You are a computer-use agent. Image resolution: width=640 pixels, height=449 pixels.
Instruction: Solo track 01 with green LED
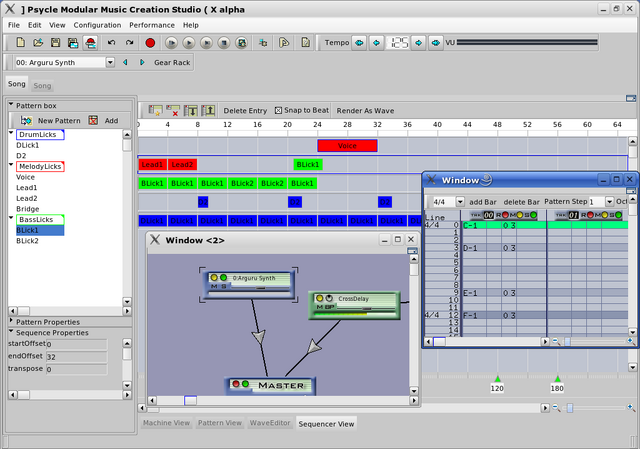click(618, 215)
